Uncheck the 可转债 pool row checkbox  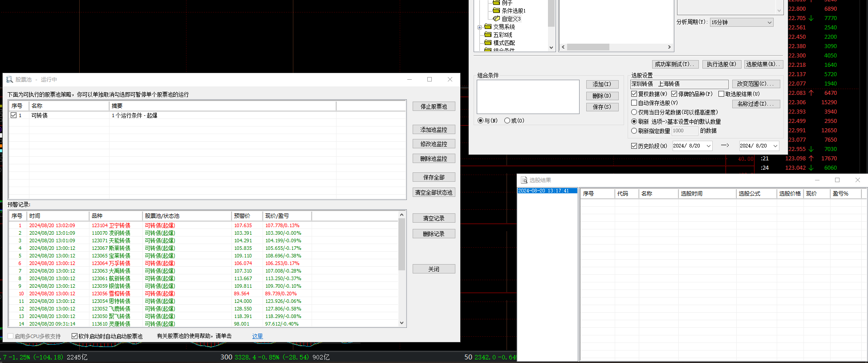[x=14, y=115]
